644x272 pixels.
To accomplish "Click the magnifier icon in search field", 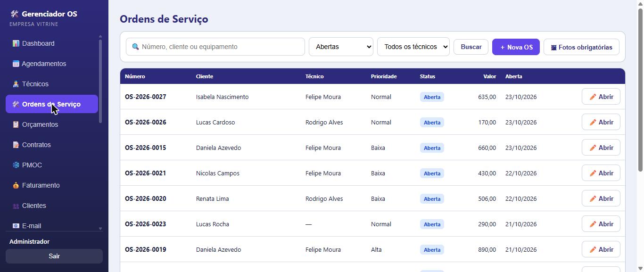I will [x=135, y=47].
